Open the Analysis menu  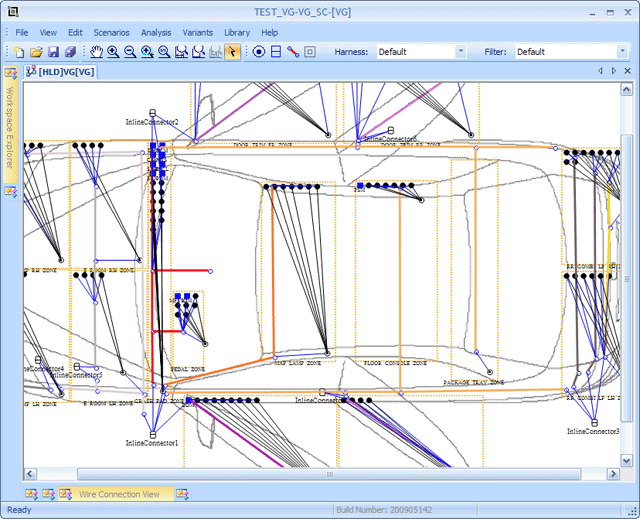[x=156, y=32]
